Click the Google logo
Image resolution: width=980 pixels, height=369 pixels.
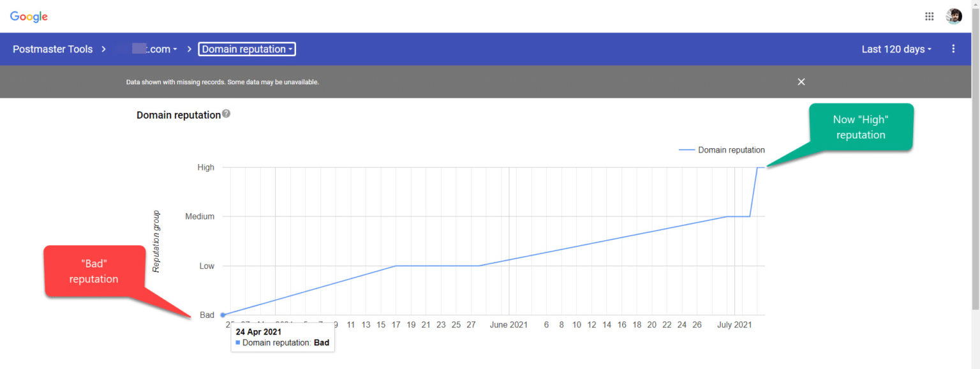click(x=29, y=17)
